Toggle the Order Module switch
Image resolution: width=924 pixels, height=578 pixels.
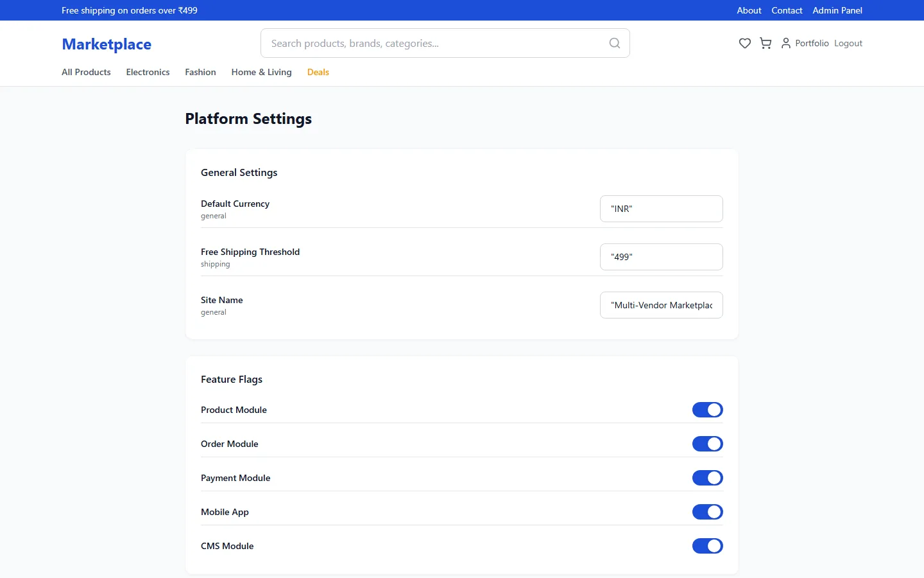(707, 444)
